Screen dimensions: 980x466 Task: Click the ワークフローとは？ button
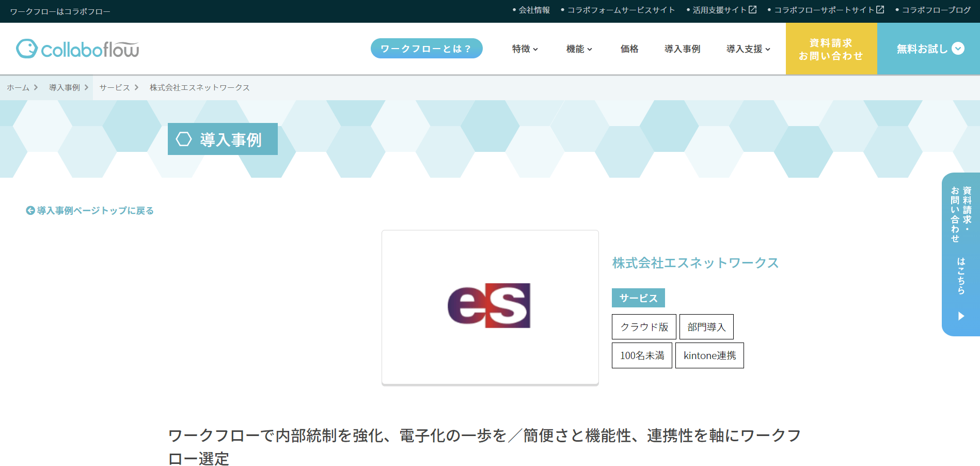(426, 49)
